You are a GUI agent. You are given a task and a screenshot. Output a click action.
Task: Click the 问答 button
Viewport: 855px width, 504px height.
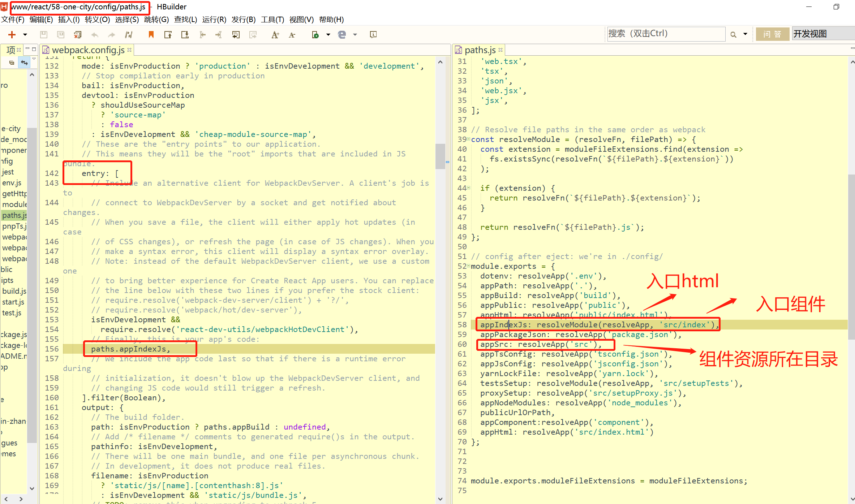(773, 34)
